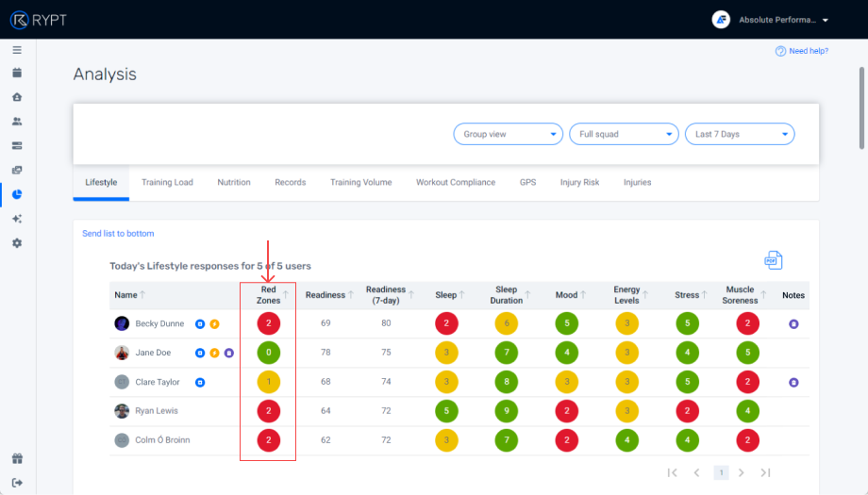Switch to the Nutrition tab
The image size is (868, 495).
(x=234, y=182)
